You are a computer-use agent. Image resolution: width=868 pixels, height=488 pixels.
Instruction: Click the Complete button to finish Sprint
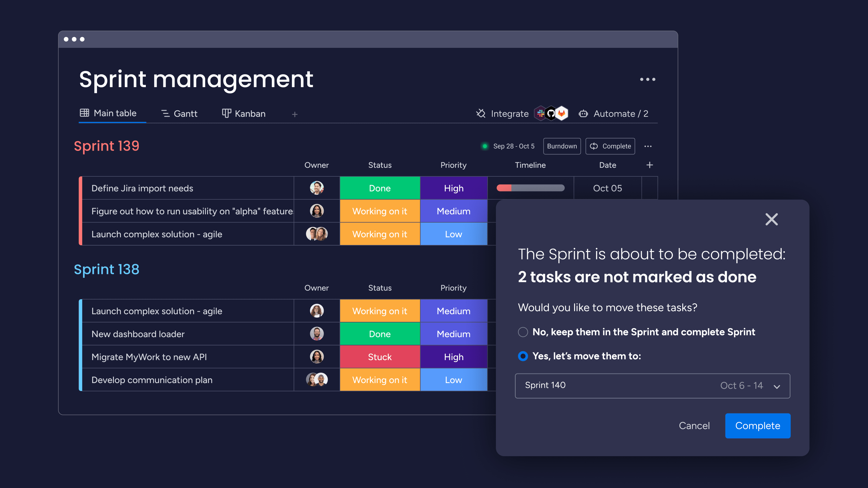click(757, 425)
